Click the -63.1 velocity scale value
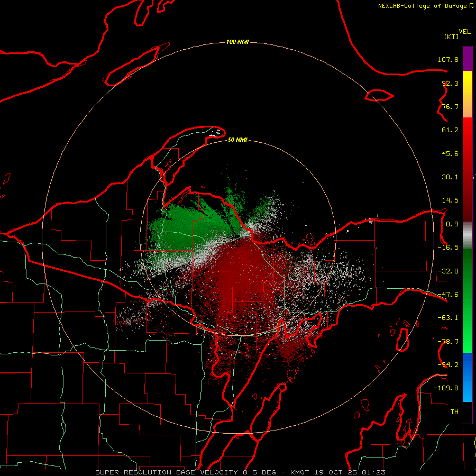Screen dimensions: 476x476 [x=448, y=318]
